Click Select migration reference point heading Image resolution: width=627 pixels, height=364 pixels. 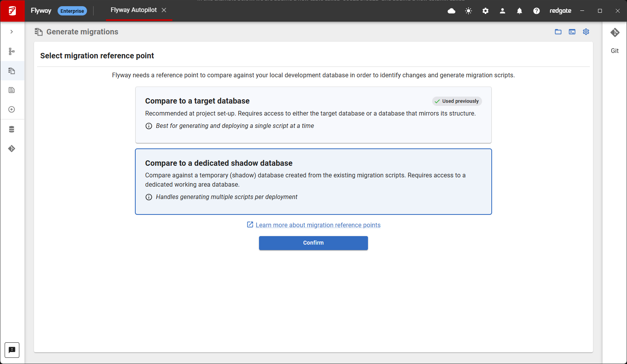pyautogui.click(x=97, y=56)
